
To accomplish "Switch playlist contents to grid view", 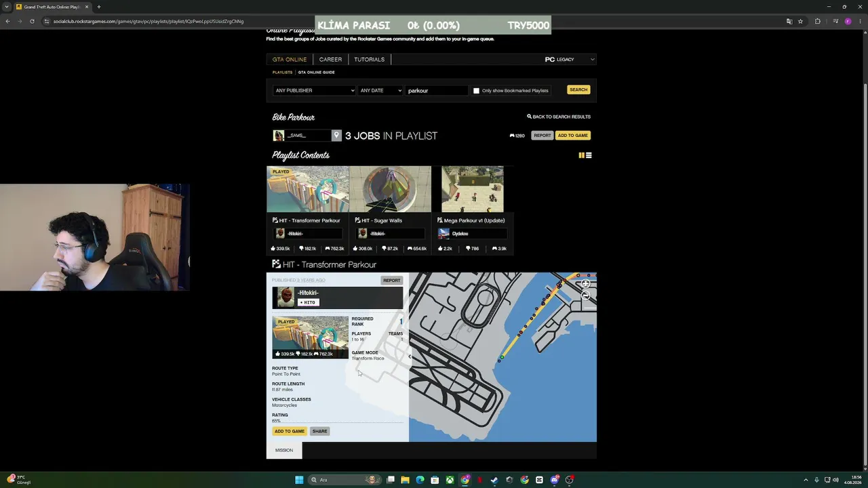I will click(581, 155).
